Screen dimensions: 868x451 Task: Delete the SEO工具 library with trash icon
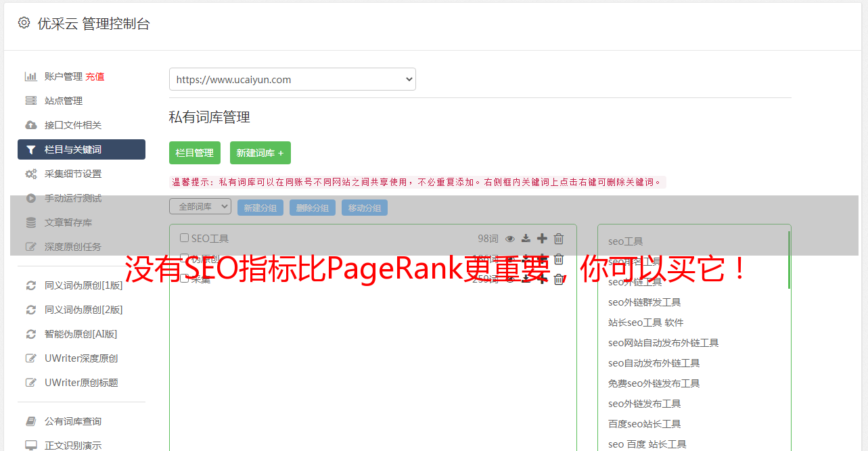[559, 238]
